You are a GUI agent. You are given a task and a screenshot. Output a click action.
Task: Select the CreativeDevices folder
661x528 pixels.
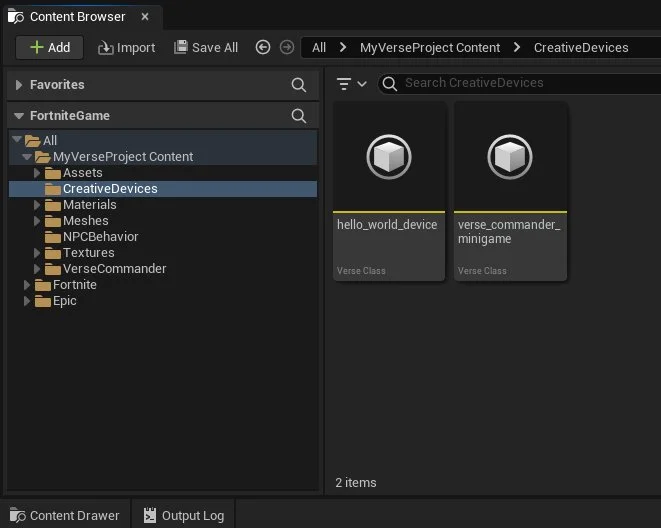(x=163, y=189)
